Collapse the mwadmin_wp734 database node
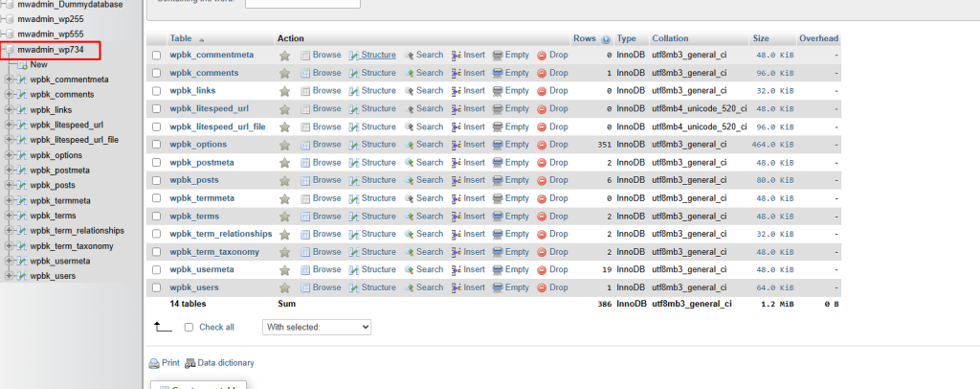This screenshot has width=980, height=389. click(3, 49)
